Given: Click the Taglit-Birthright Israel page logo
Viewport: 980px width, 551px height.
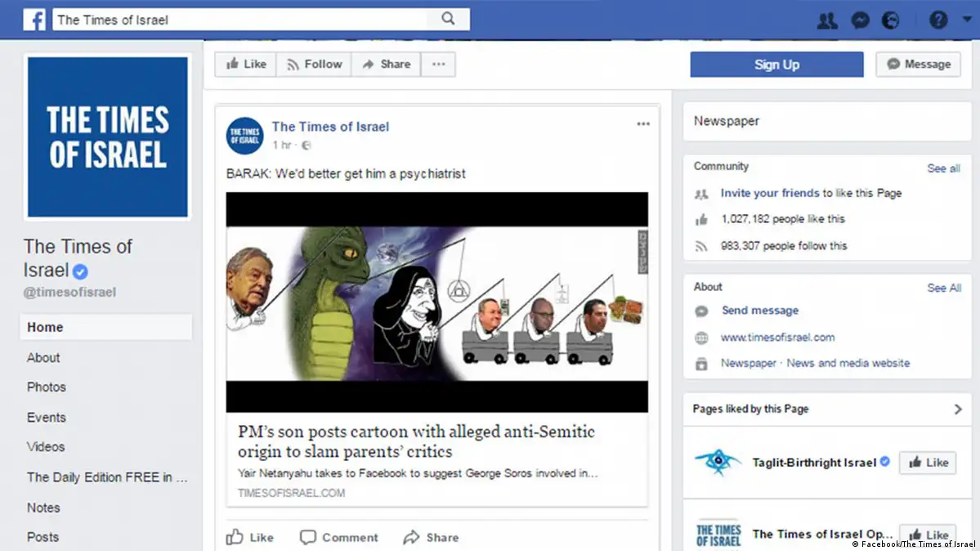Looking at the screenshot, I should tap(718, 463).
